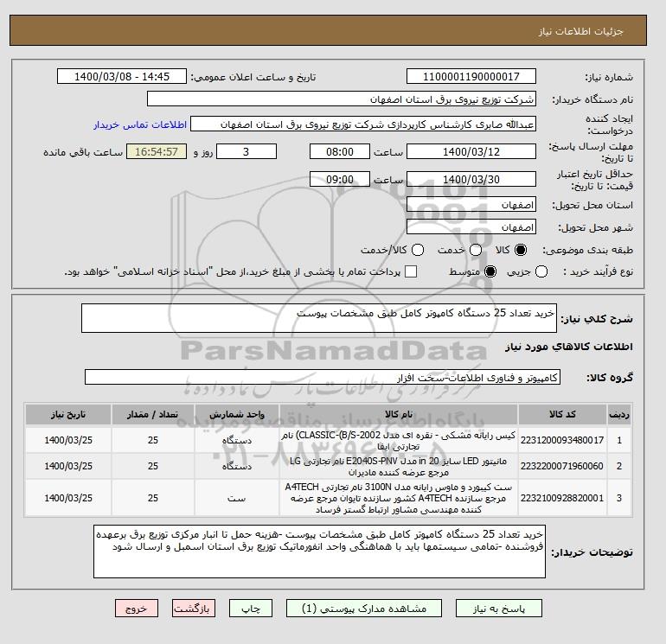Select the کالا/خدمت radio button
Viewport: 666px width, 644px height.
pyautogui.click(x=418, y=250)
